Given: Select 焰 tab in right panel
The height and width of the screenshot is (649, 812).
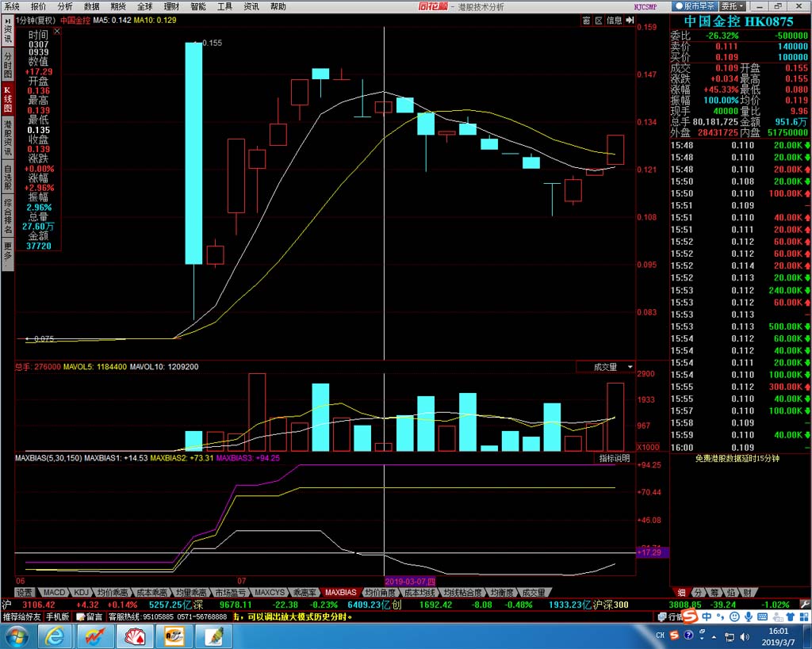Looking at the screenshot, I should (731, 592).
